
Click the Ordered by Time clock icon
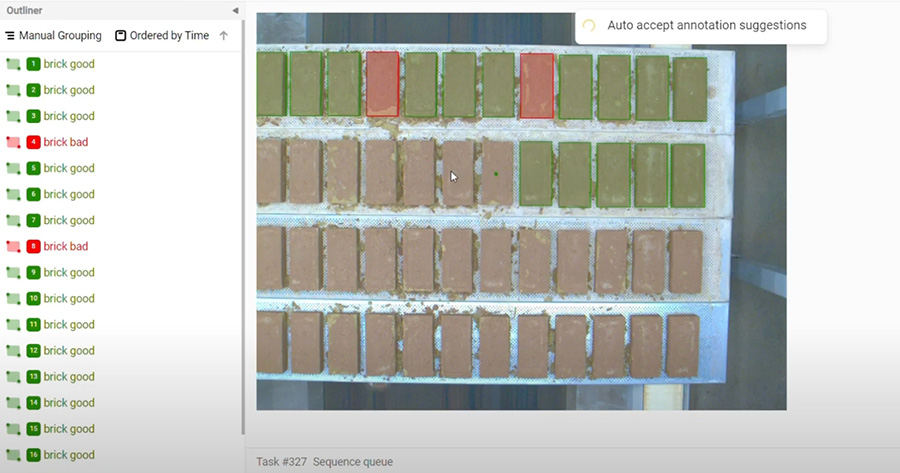point(121,36)
